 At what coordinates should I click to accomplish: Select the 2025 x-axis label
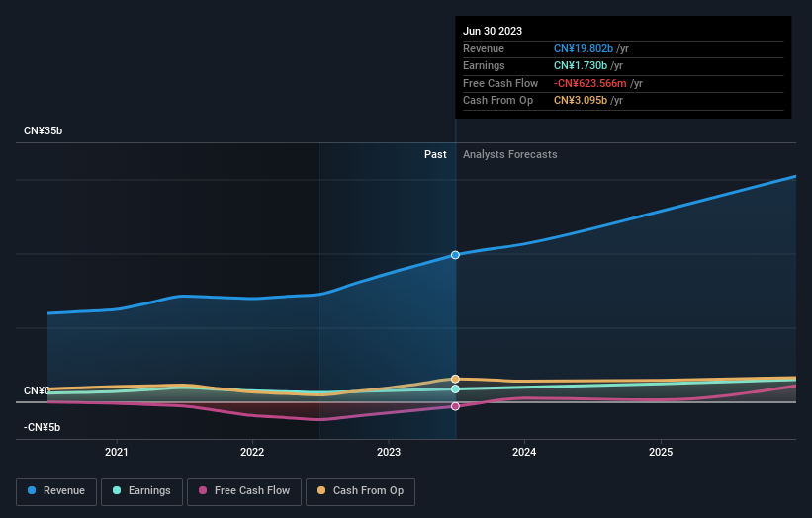pos(661,452)
